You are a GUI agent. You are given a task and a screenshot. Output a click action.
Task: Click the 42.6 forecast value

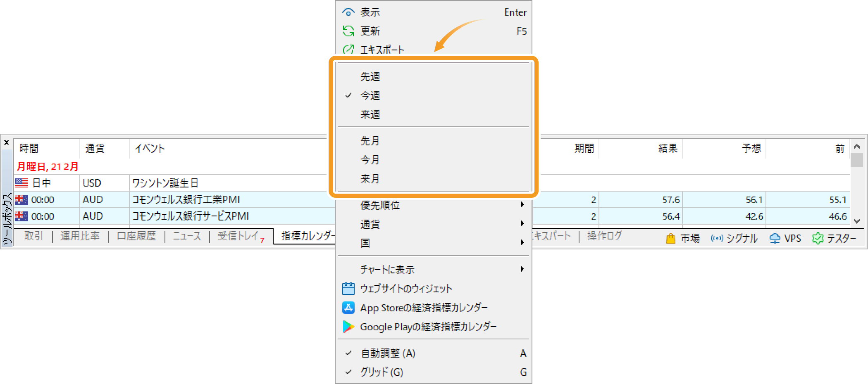pyautogui.click(x=754, y=216)
